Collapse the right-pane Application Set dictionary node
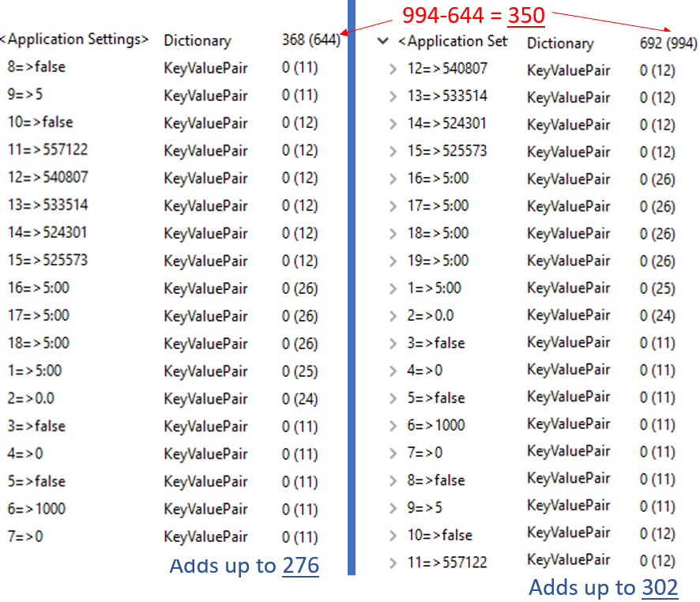 click(x=384, y=42)
